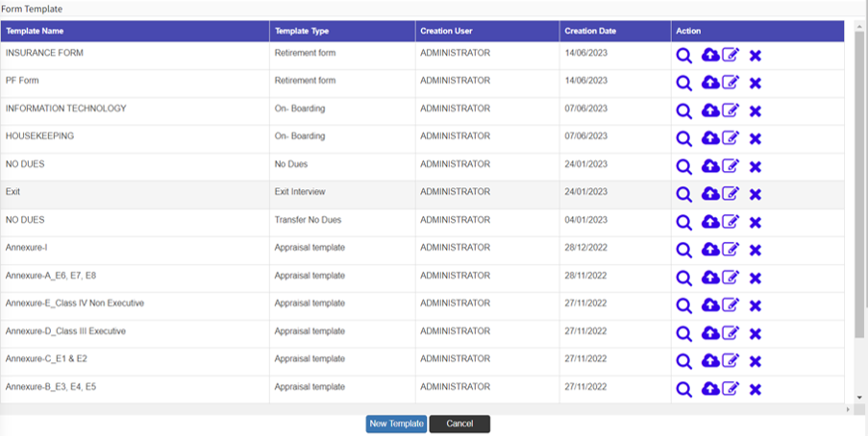Click cloud upload icon for Annexure-C_E1 & E2
This screenshot has width=868, height=436.
point(710,362)
